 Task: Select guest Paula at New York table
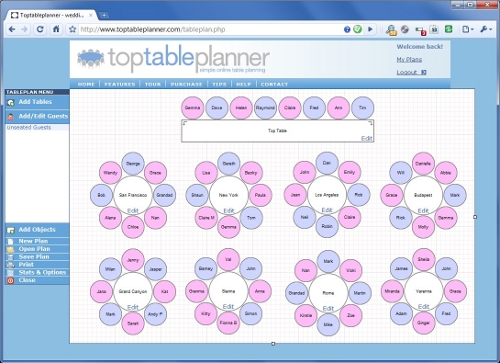click(260, 195)
